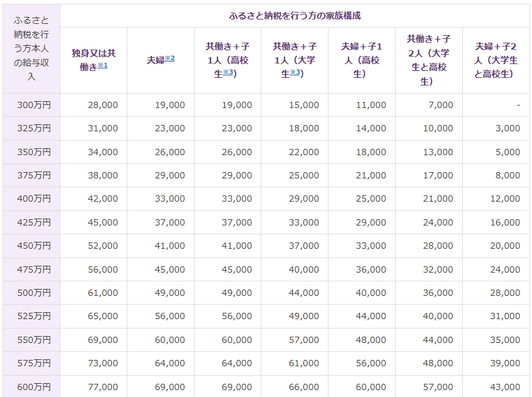Click ※3 footnote in 共働き+子1人（高校生） header

[x=228, y=73]
